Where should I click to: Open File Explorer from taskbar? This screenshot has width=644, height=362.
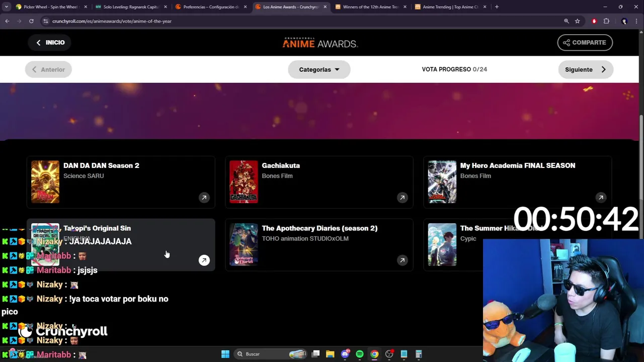(x=330, y=354)
